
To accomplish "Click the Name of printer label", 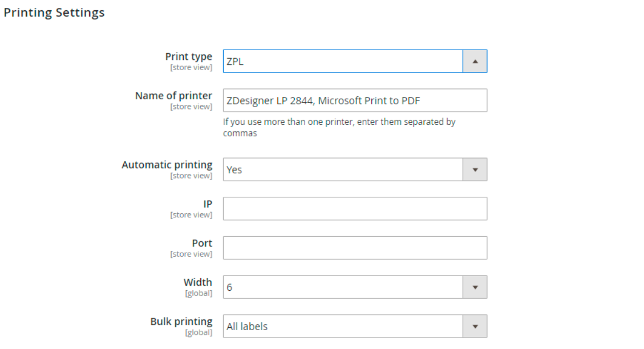I will (174, 96).
